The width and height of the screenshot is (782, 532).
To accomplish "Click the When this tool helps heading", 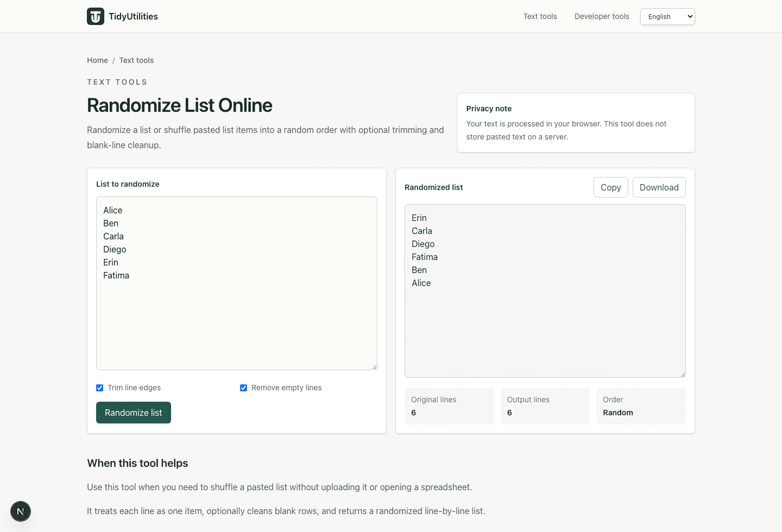I will click(x=137, y=463).
